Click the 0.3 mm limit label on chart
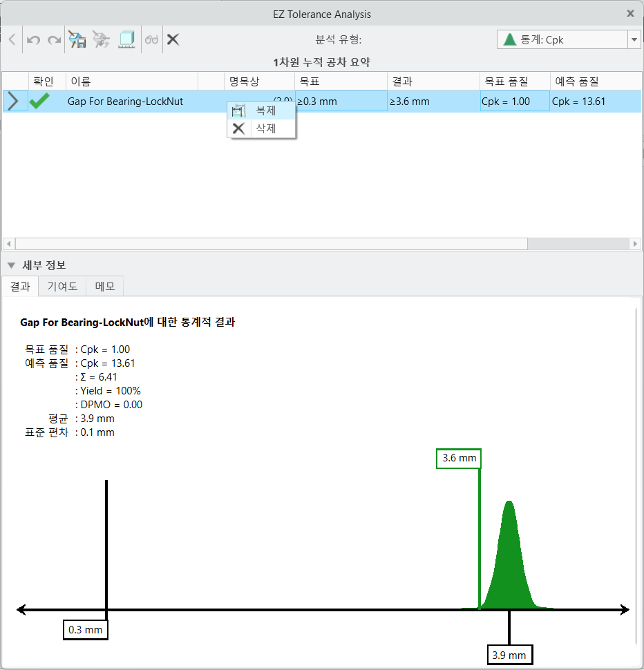 click(x=86, y=630)
